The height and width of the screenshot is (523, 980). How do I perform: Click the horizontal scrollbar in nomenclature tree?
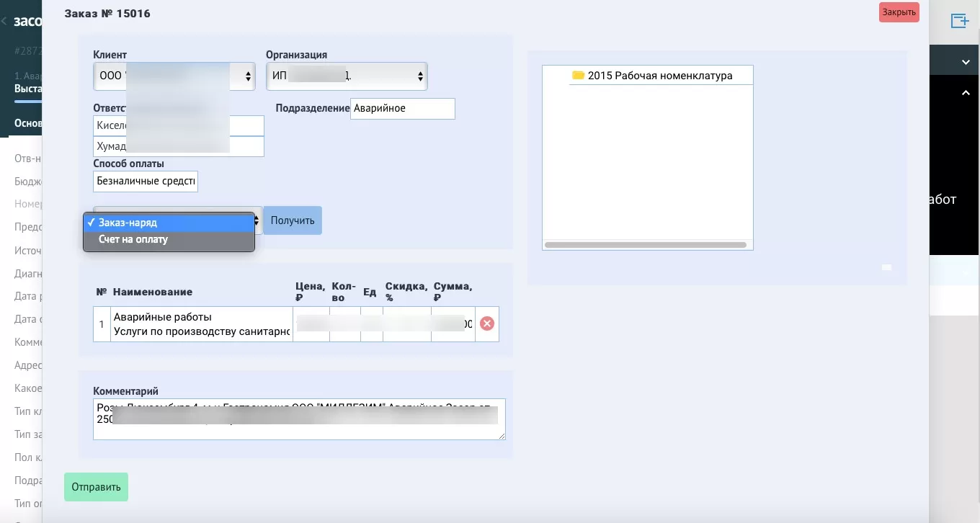click(645, 245)
